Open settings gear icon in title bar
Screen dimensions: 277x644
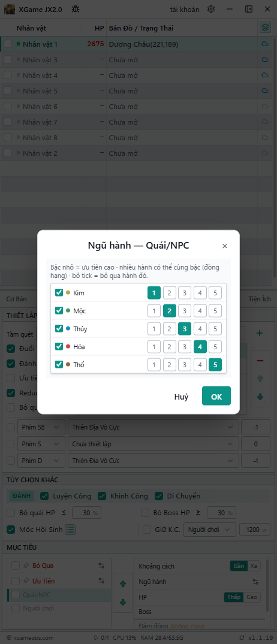[x=211, y=9]
